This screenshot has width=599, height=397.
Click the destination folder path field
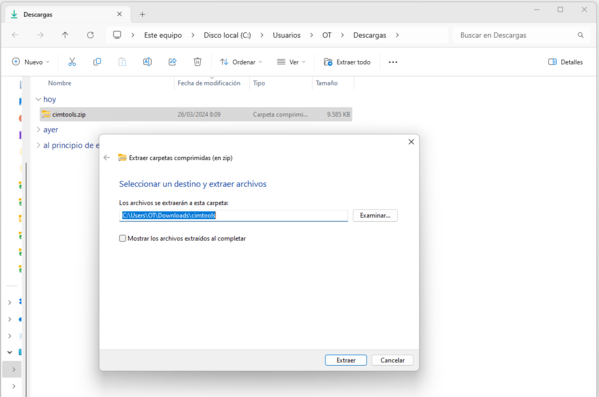coord(233,216)
